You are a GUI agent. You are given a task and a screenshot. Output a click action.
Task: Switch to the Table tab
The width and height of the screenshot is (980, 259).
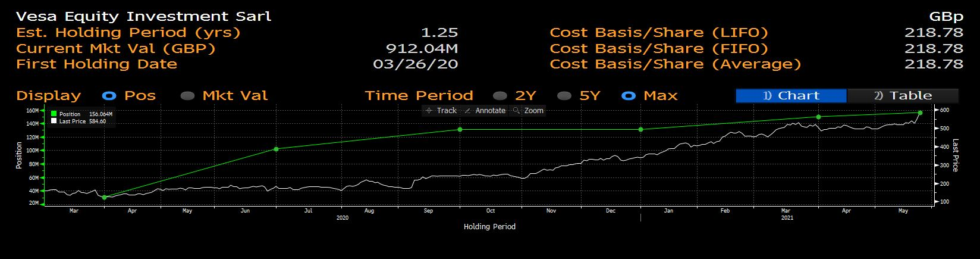click(x=903, y=96)
